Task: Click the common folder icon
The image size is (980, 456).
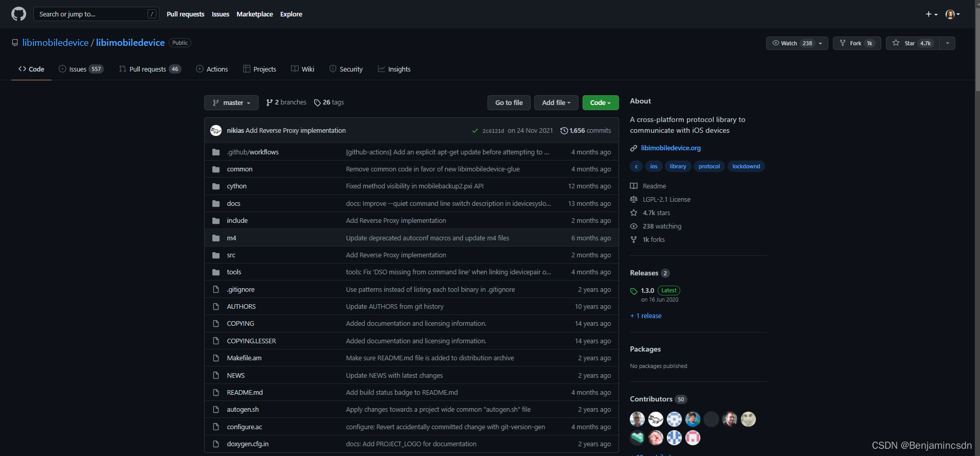Action: [x=216, y=169]
